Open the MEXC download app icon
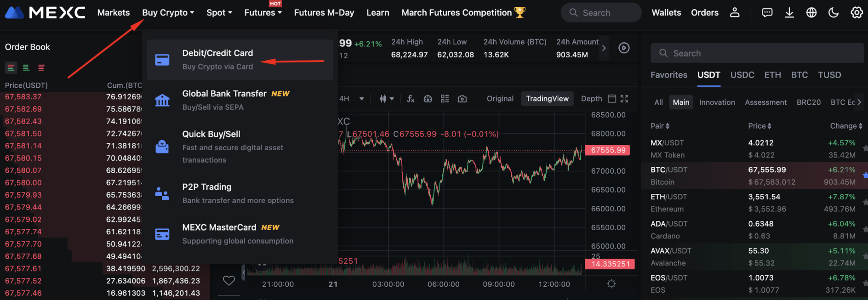 tap(789, 12)
